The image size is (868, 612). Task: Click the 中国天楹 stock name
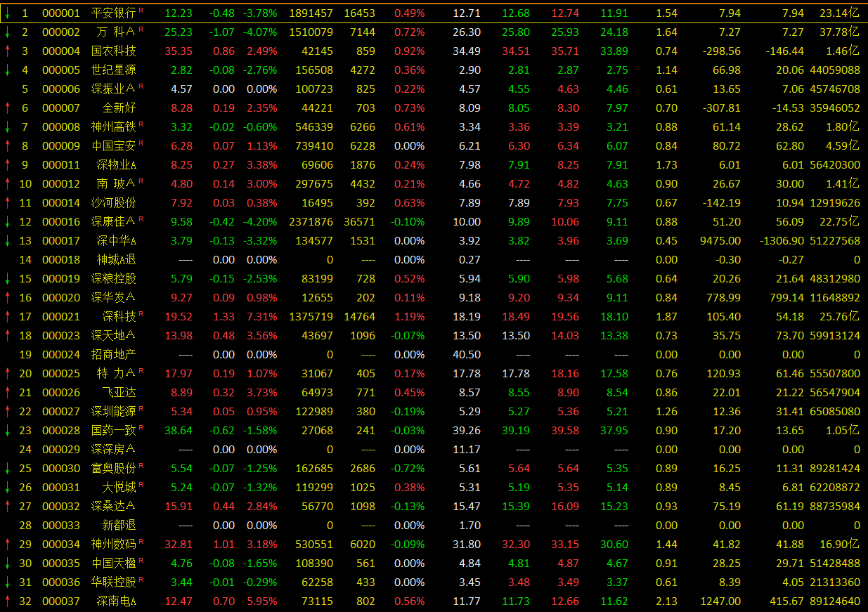point(114,563)
